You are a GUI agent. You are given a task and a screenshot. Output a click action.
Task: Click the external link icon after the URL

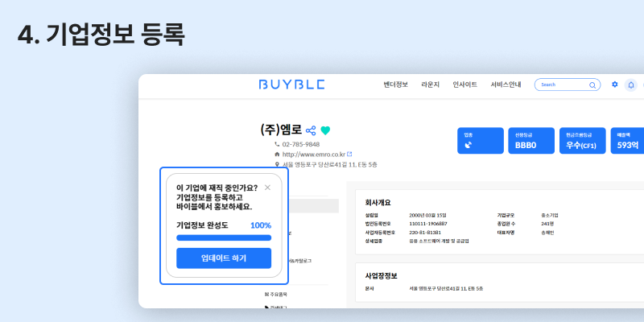[x=349, y=154]
